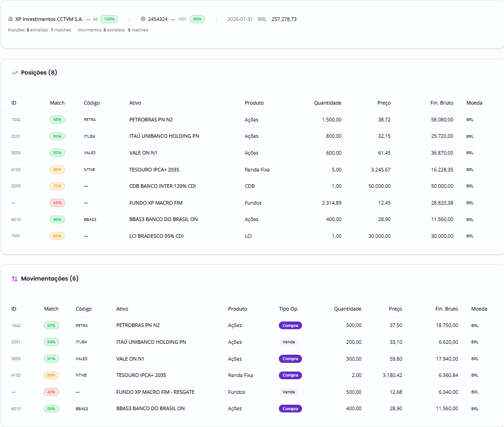Image resolution: width=504 pixels, height=427 pixels.
Task: Click the 100% match badge in header
Action: coord(109,20)
